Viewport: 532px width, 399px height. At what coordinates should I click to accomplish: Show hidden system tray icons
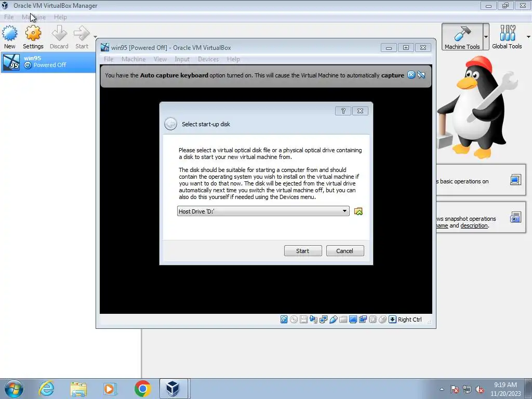(442, 389)
